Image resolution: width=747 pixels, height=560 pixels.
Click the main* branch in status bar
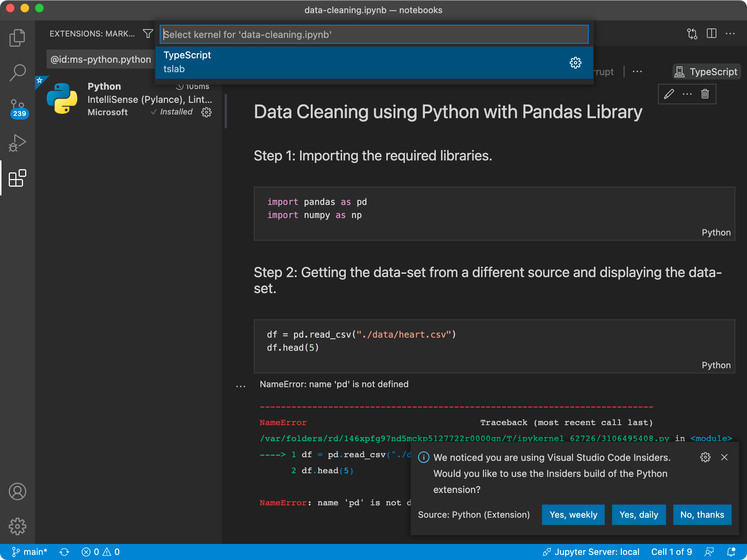(x=30, y=552)
